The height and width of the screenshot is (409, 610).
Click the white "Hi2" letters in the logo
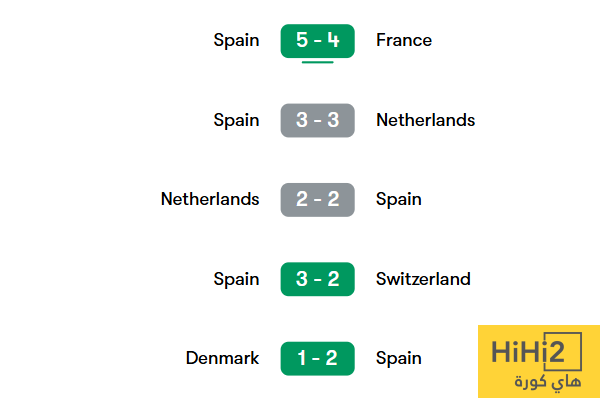tap(560, 353)
